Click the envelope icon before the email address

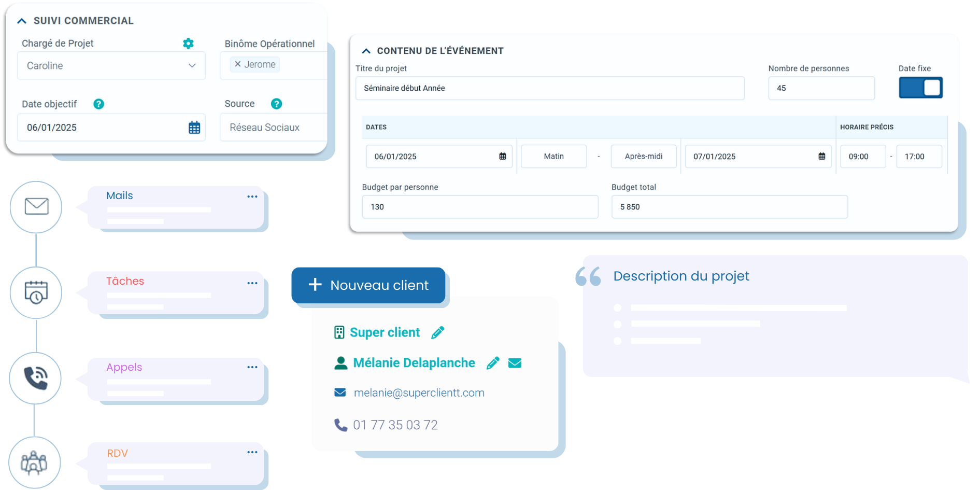click(340, 393)
